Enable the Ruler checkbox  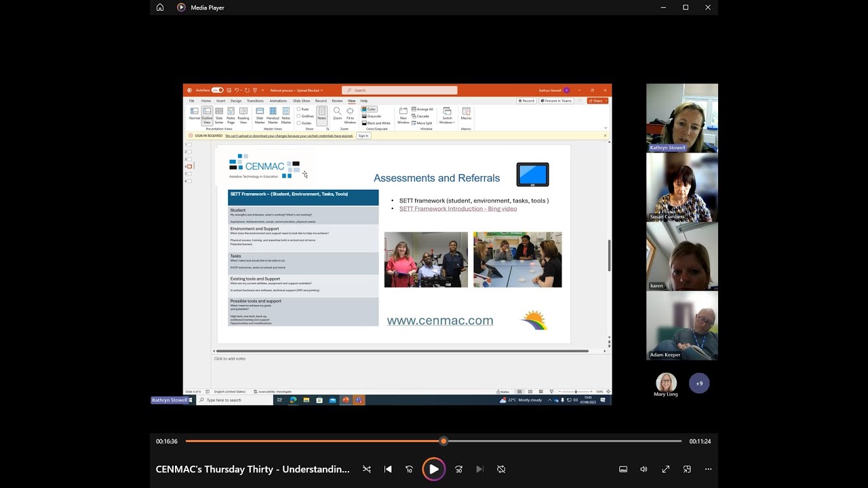303,109
